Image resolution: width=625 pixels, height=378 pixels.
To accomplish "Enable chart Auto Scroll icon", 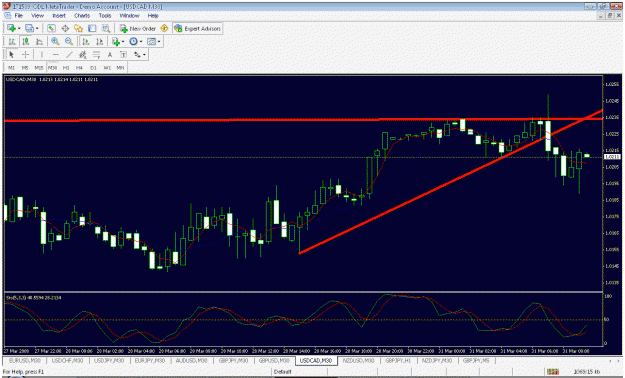I will tap(85, 41).
